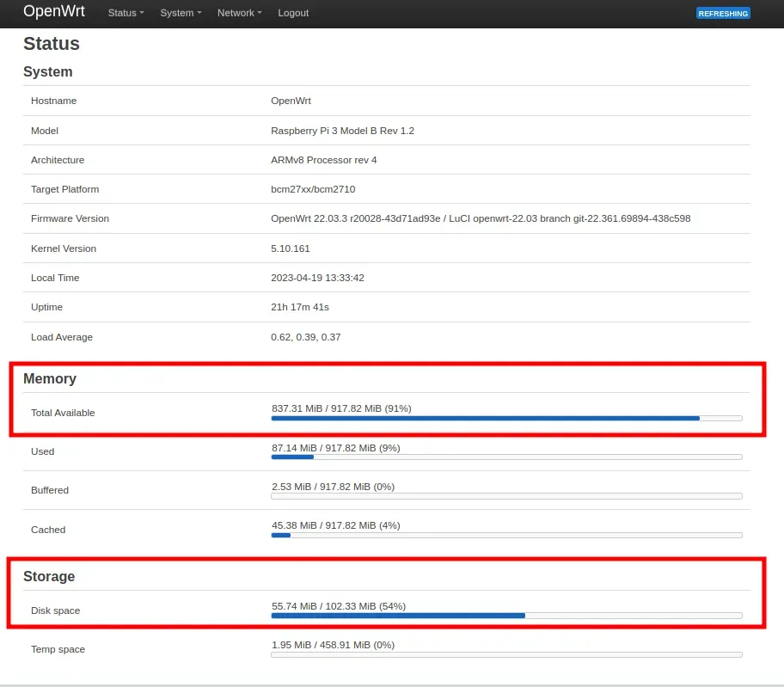Click the Load Average row label
This screenshot has width=784, height=687.
tap(62, 337)
